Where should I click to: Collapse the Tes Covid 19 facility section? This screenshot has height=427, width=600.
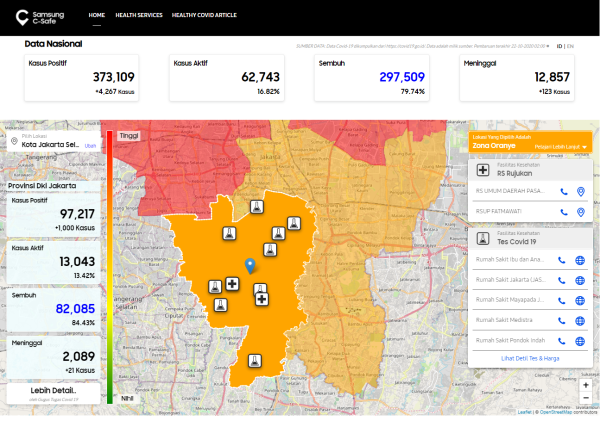[530, 238]
